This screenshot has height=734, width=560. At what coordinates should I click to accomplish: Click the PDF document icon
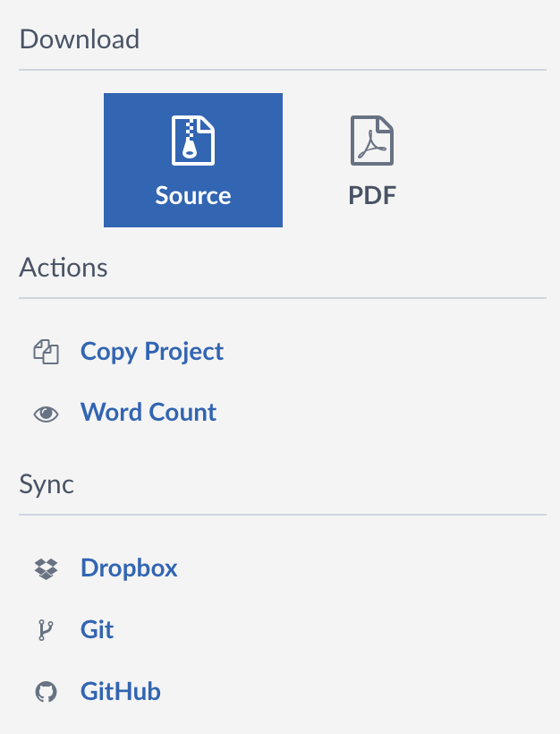[x=372, y=141]
